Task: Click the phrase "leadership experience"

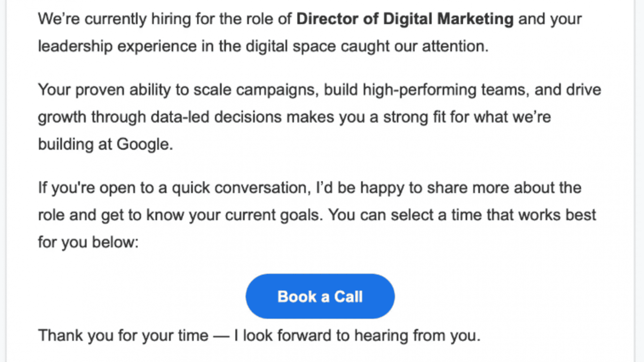Action: [117, 46]
